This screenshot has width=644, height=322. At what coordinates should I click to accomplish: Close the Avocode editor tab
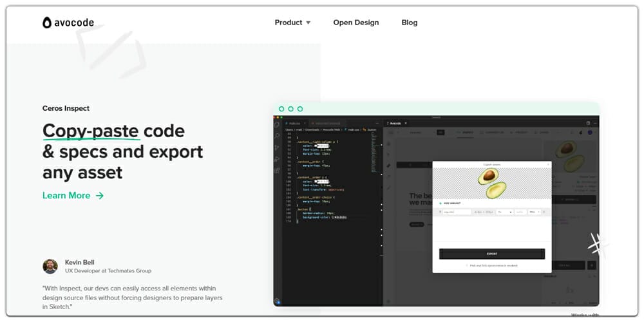pyautogui.click(x=406, y=123)
